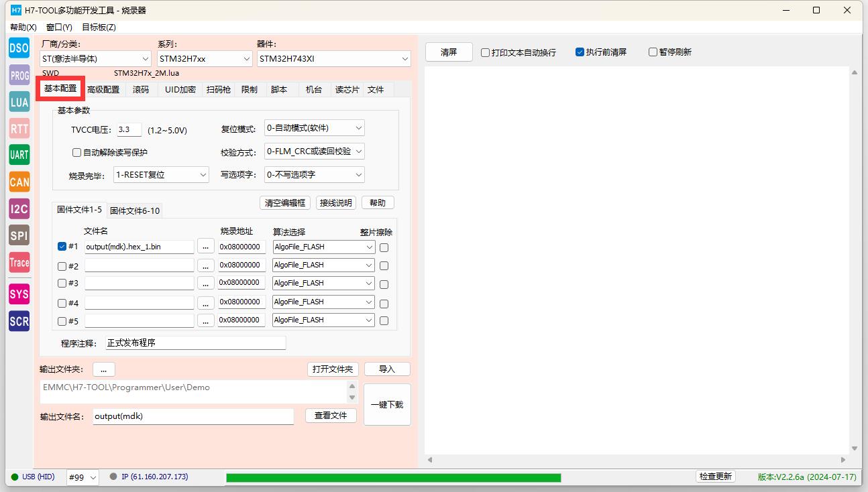The image size is (868, 492).
Task: Click the 程序注释 comment input field
Action: click(x=195, y=343)
